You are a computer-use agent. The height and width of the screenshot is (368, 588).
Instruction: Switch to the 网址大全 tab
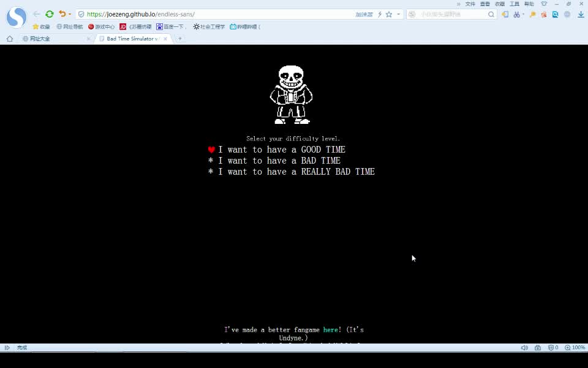pos(55,39)
